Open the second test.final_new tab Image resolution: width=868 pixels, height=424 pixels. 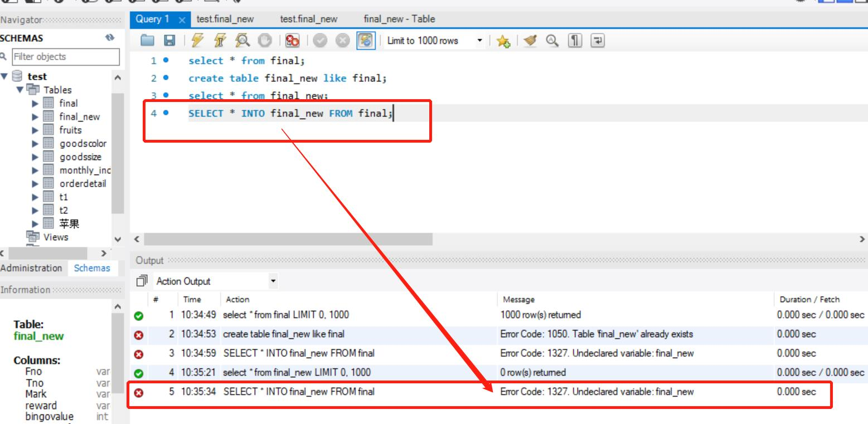(x=309, y=19)
